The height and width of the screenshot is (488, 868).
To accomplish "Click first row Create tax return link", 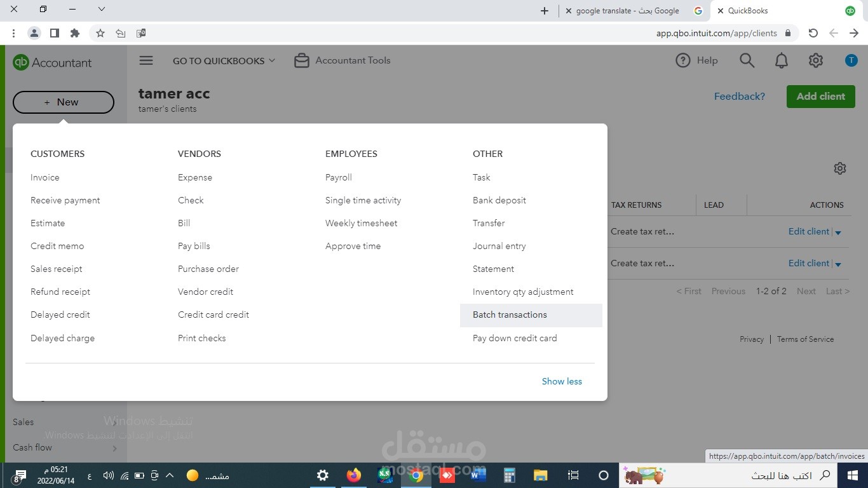I will pos(642,231).
